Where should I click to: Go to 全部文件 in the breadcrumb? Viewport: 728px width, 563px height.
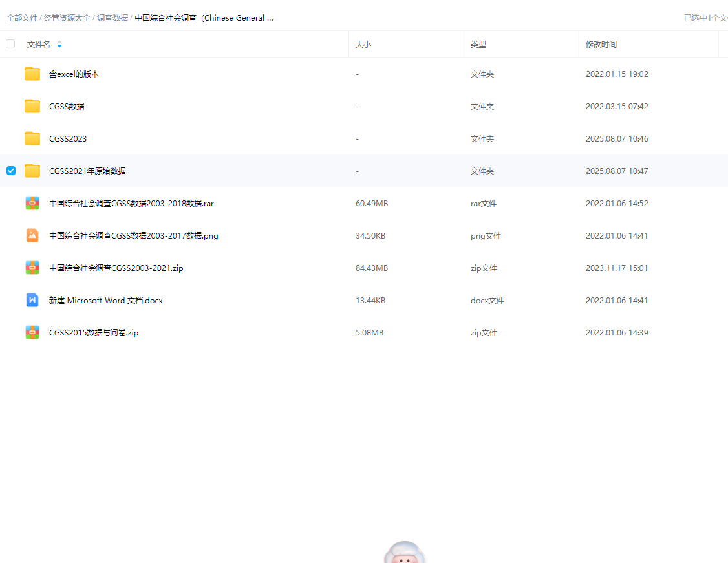(x=22, y=18)
